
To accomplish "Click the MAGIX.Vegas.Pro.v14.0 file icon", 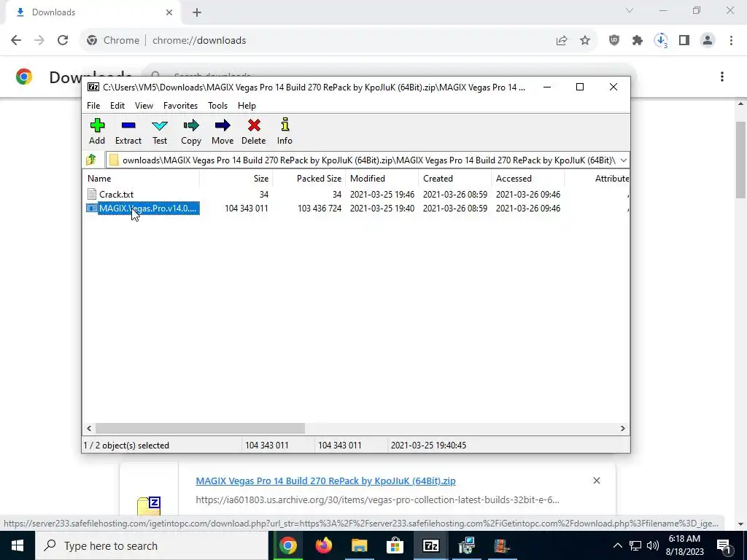I will coord(92,208).
